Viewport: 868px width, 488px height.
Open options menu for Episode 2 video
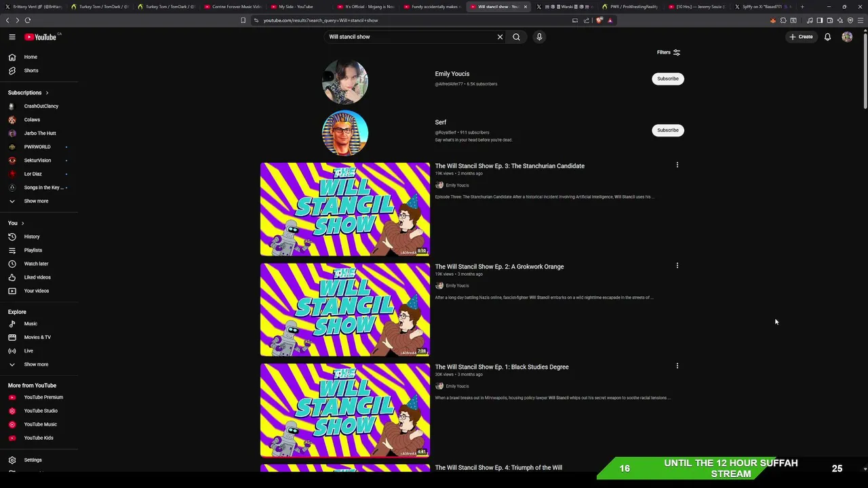click(x=677, y=266)
